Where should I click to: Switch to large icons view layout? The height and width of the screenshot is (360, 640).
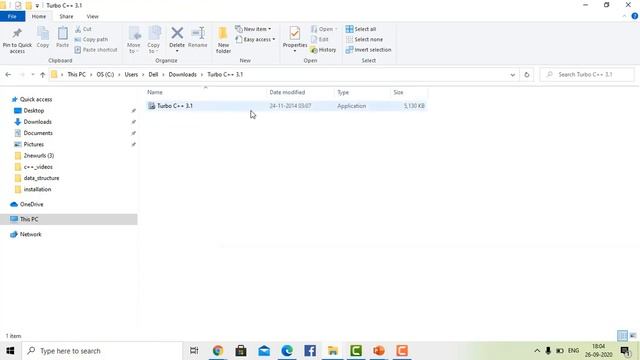pos(633,336)
